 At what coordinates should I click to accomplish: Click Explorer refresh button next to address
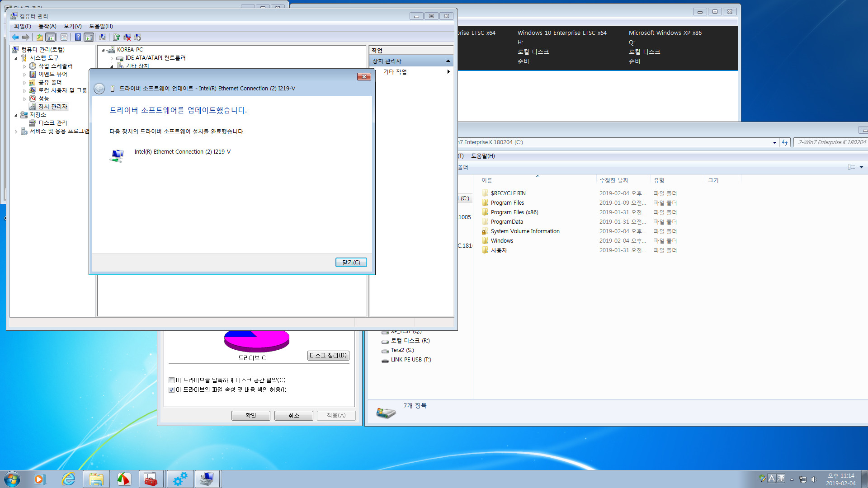pos(784,142)
